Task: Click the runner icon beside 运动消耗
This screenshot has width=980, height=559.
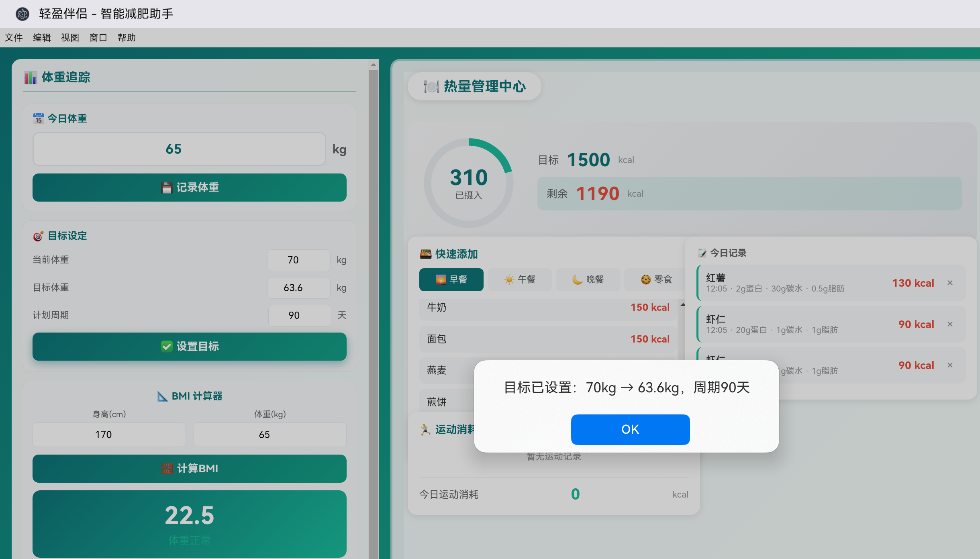Action: 425,429
